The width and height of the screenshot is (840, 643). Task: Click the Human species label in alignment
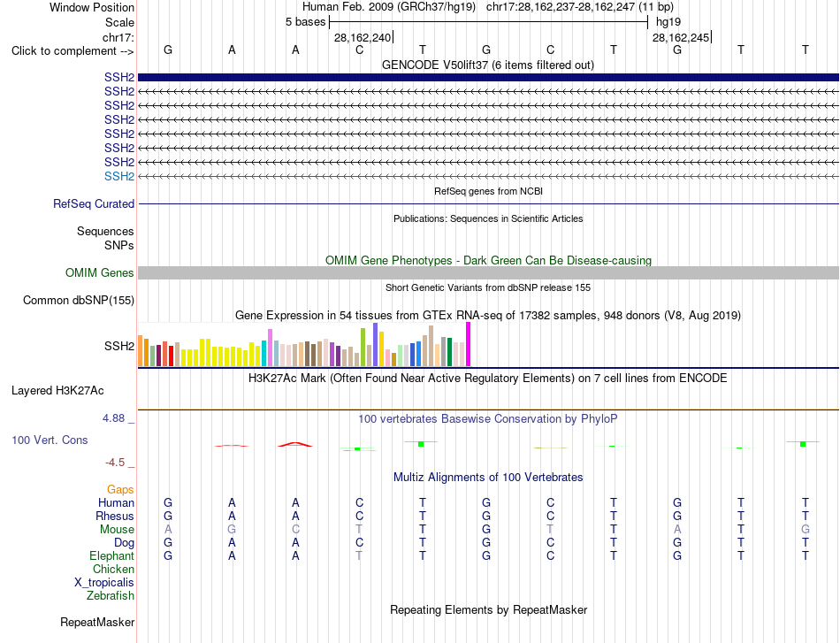[116, 502]
